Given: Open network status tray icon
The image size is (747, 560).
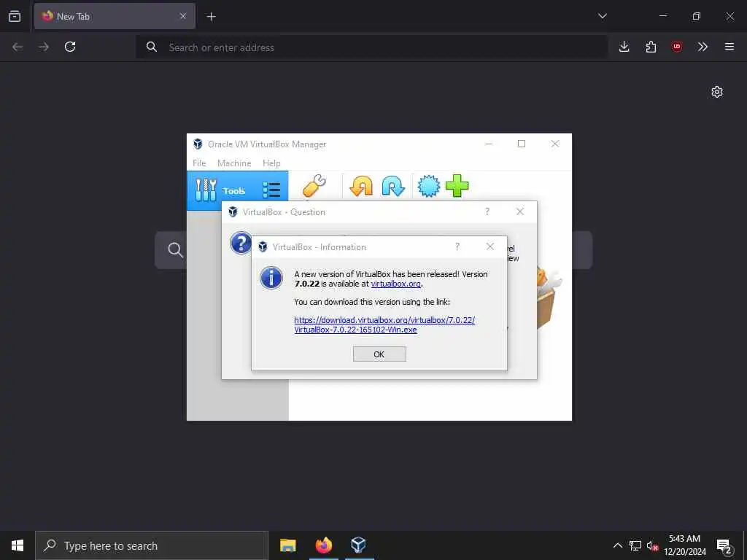Looking at the screenshot, I should 635,545.
